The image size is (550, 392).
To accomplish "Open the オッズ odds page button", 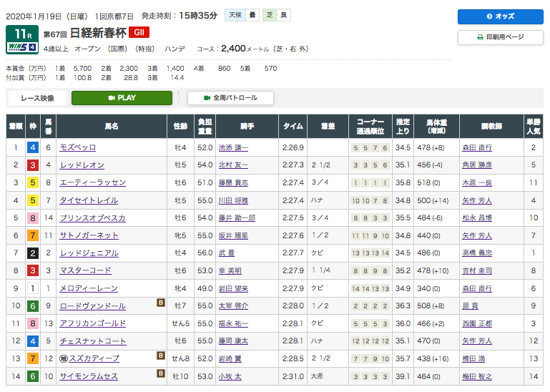I will click(500, 16).
